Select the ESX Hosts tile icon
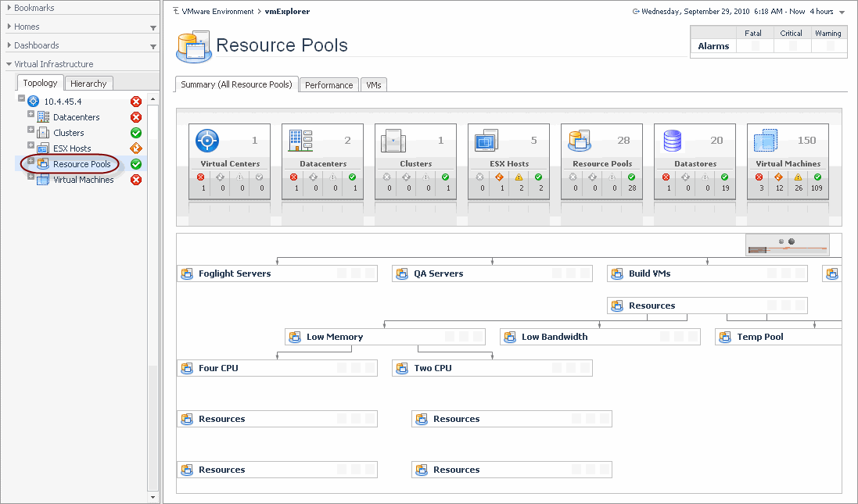858x504 pixels. tap(486, 141)
